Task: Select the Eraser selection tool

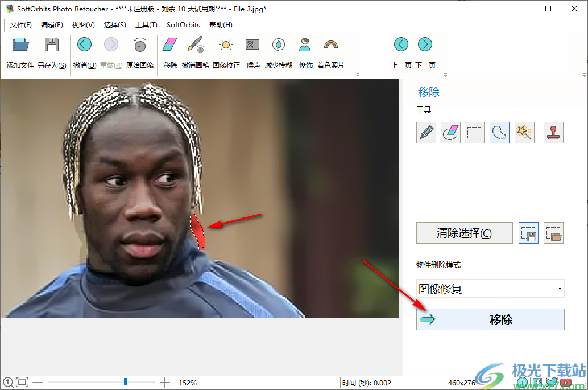Action: pyautogui.click(x=450, y=132)
